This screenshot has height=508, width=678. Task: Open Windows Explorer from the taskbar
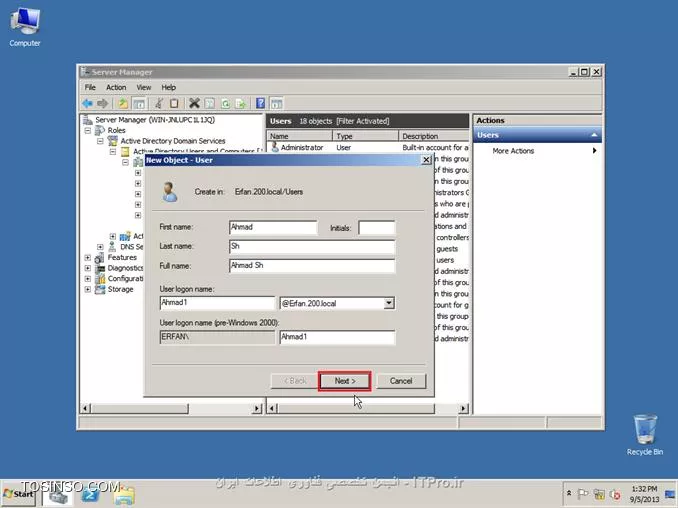[x=124, y=495]
